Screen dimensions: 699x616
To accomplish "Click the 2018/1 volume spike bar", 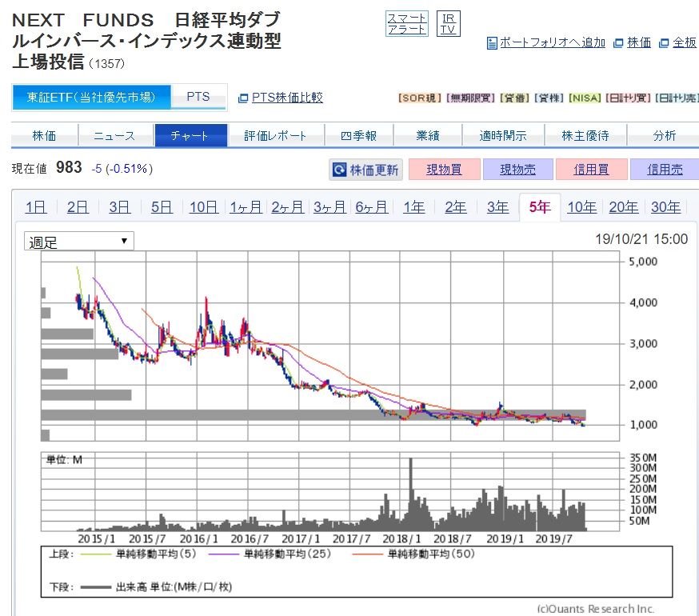I will tap(411, 494).
